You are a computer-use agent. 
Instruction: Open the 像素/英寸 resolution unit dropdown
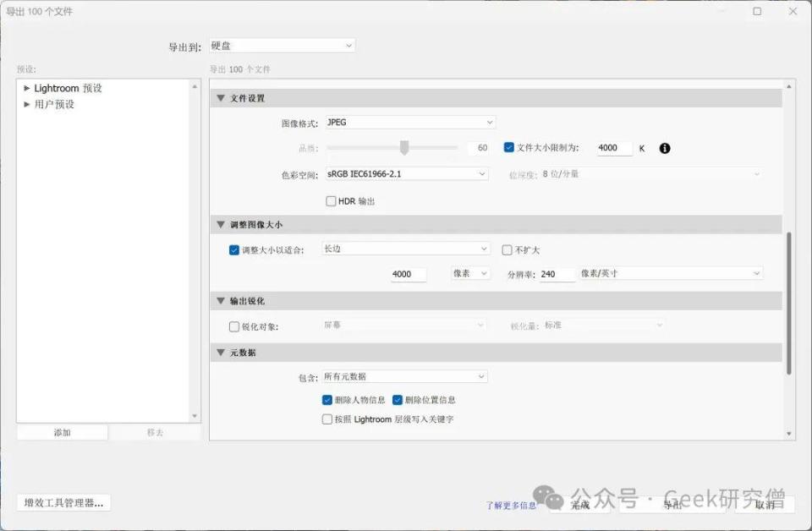(671, 273)
